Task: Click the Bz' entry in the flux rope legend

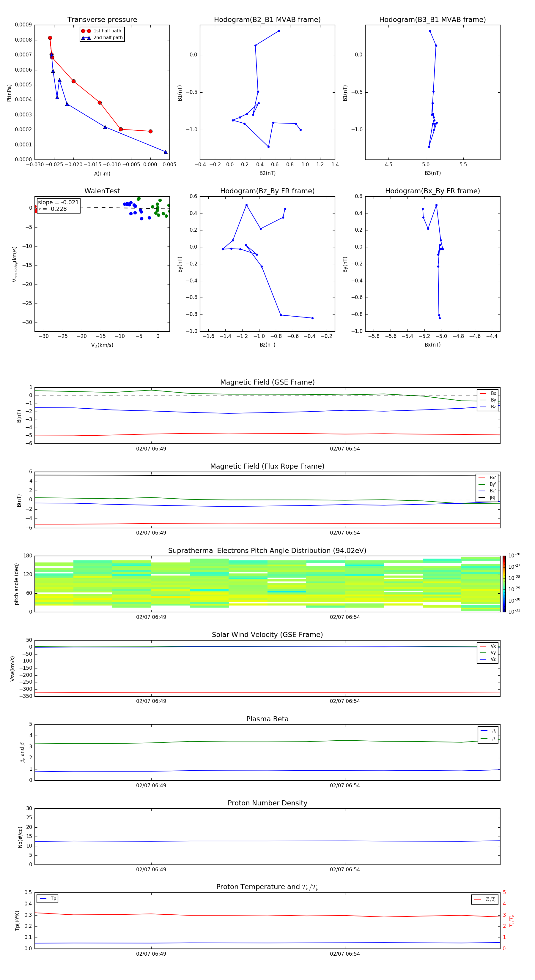Action: point(487,491)
